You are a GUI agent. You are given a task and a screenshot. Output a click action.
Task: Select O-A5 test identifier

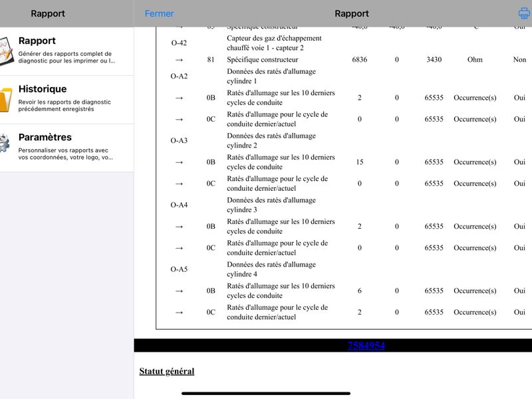pyautogui.click(x=179, y=269)
